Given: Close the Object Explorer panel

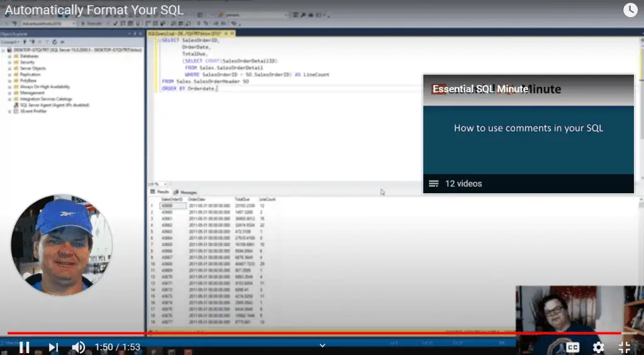Looking at the screenshot, I should 140,34.
